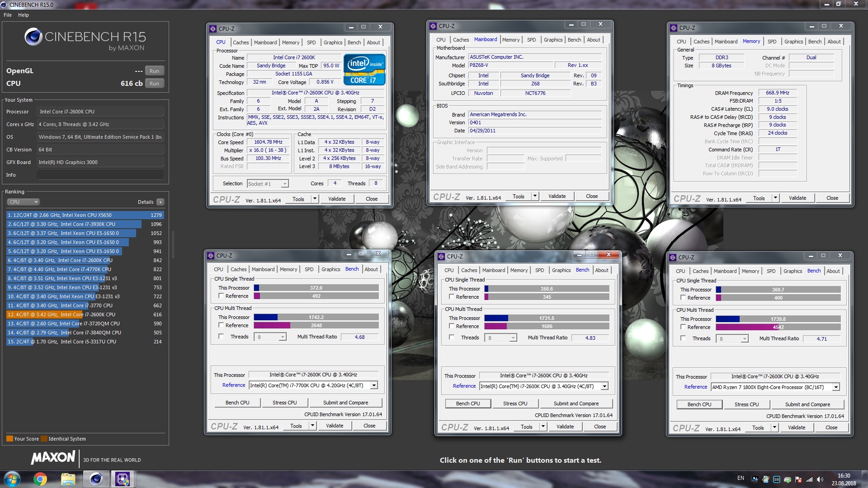Click the network signal tray icon
Screen dimensions: 868x488
coord(809,479)
